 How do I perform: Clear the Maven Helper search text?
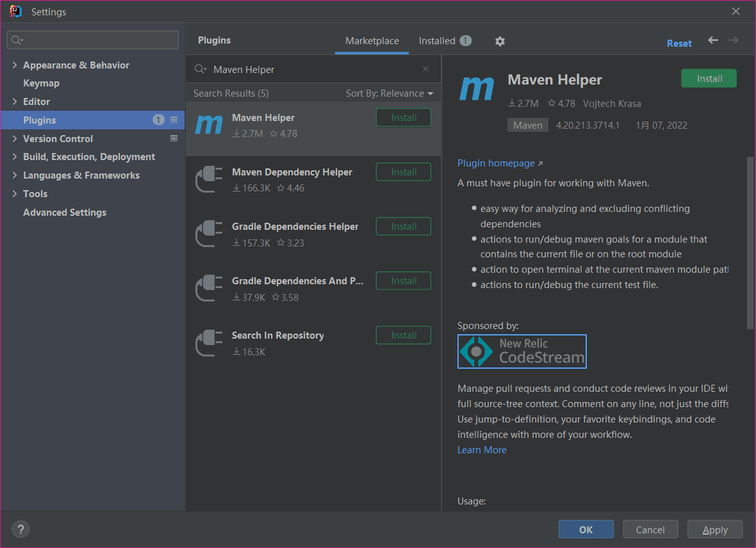coord(426,69)
